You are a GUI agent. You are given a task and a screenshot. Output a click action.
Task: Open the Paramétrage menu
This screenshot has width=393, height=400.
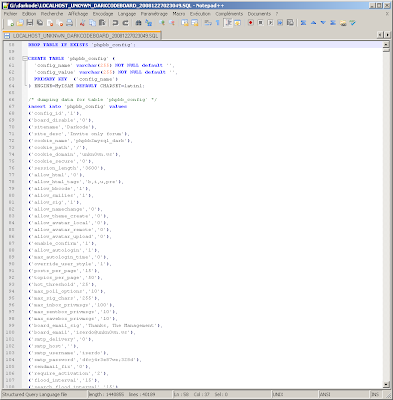(154, 14)
